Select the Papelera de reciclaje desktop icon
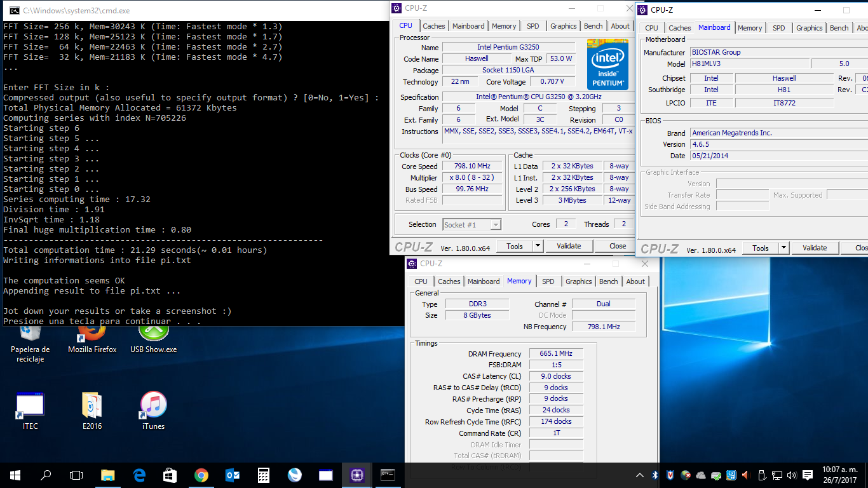Screen dimensions: 868x488 (30, 342)
